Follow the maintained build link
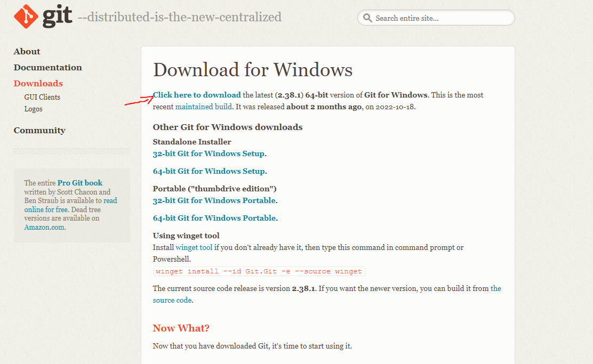Image resolution: width=593 pixels, height=364 pixels. pos(204,107)
